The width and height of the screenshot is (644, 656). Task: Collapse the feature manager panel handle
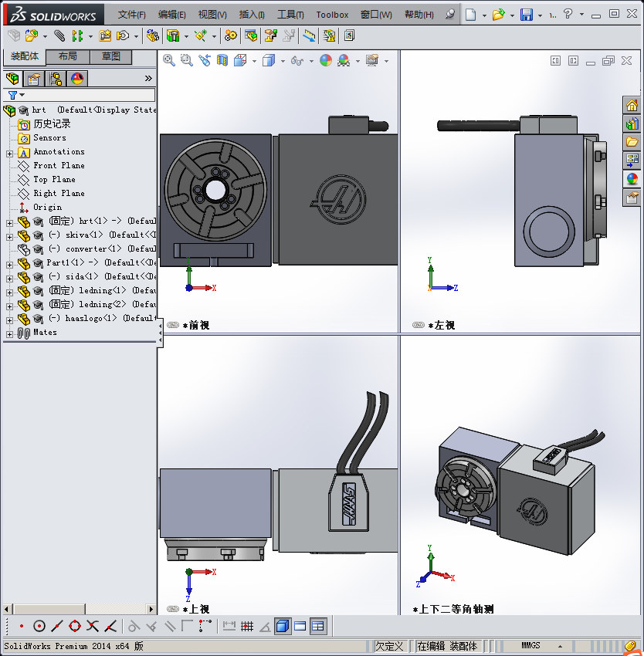pos(161,333)
